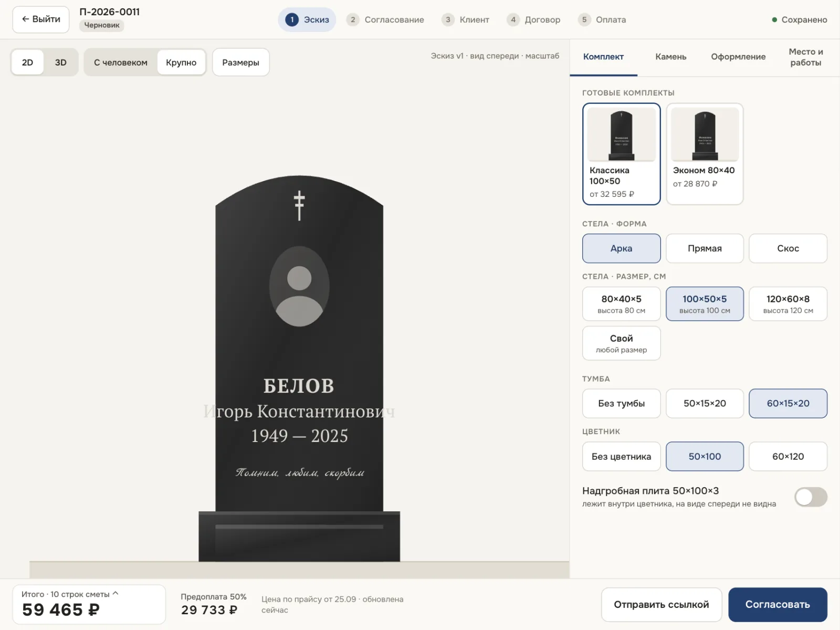The height and width of the screenshot is (630, 840).
Task: Open the Место и работы tab
Action: coord(805,57)
